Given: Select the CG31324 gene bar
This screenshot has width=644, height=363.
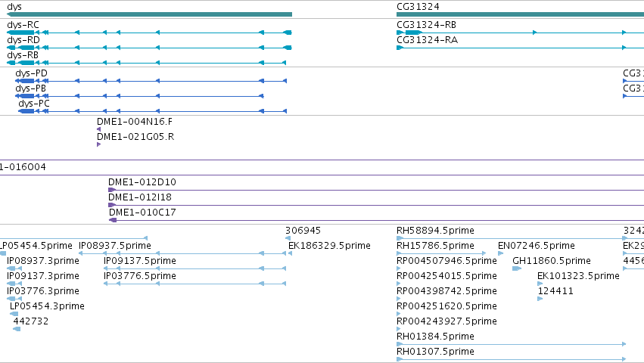Looking at the screenshot, I should pyautogui.click(x=520, y=14).
